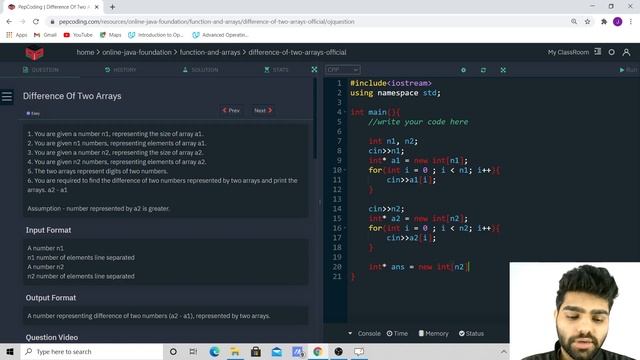Switch to the Solution tab
Viewport: 640px width, 360px height.
point(200,70)
